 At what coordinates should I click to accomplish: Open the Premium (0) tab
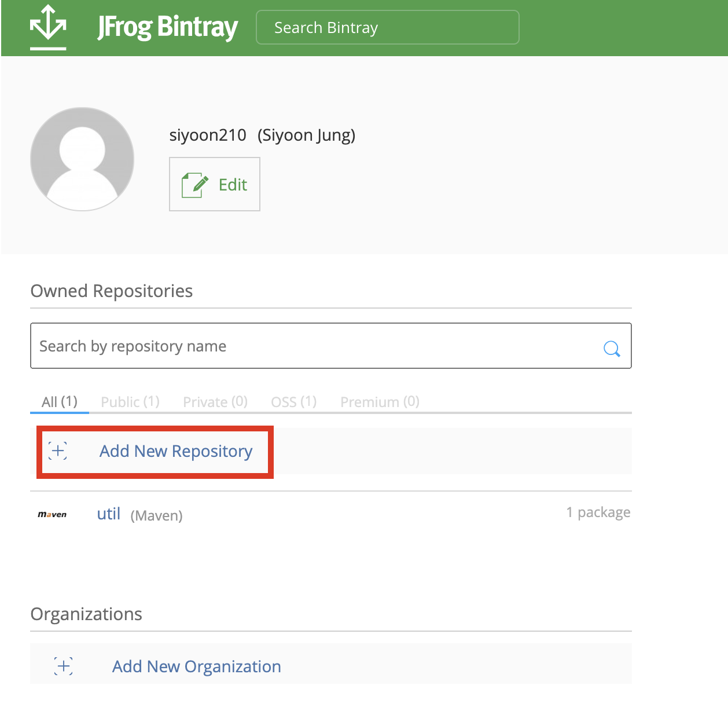[x=380, y=401]
